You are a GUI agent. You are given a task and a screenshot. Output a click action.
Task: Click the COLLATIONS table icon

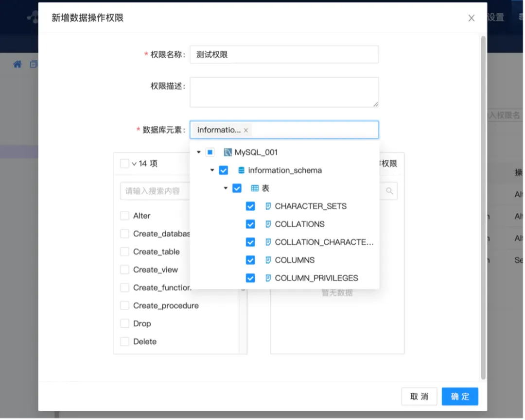tap(268, 224)
